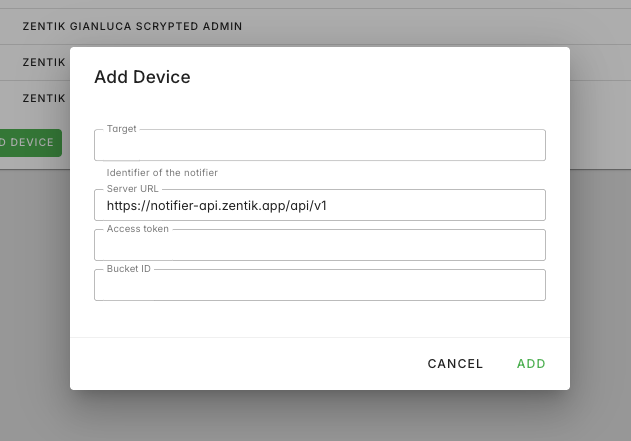This screenshot has width=631, height=441.
Task: Click the 'Server URL' floating label
Action: click(133, 189)
